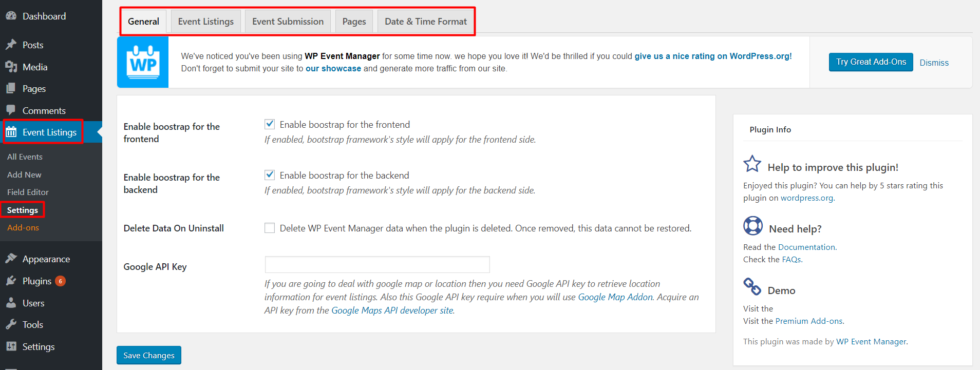Open the Event Submission tab

pos(288,22)
